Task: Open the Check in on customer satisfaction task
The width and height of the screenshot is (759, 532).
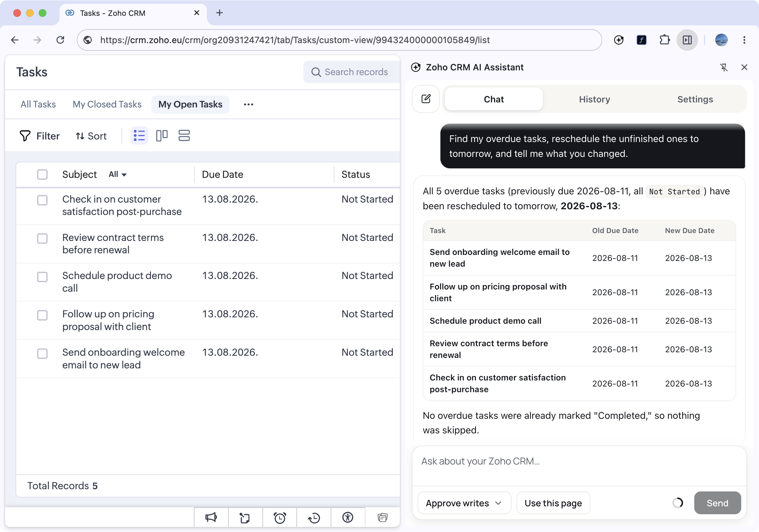Action: (x=122, y=205)
